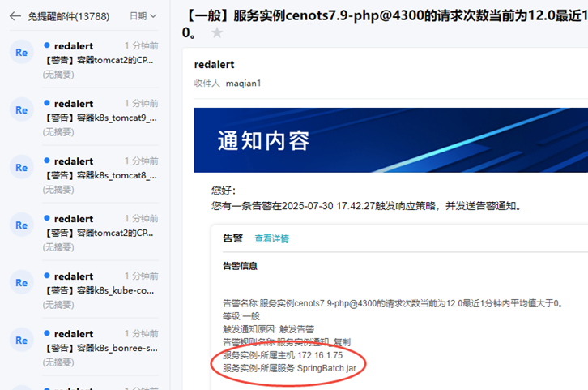Screen dimensions: 588x390
Task: Click unread dot on k8s_tomcat9 email
Action: coord(47,103)
